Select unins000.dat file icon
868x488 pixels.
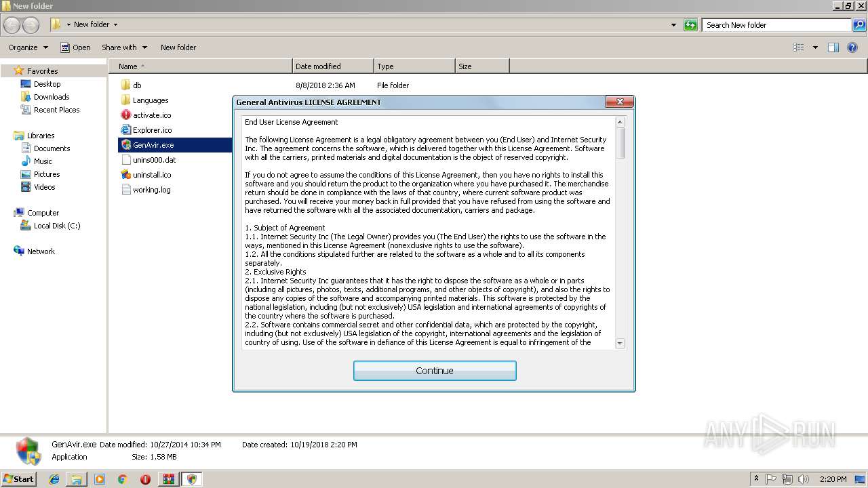click(x=125, y=160)
